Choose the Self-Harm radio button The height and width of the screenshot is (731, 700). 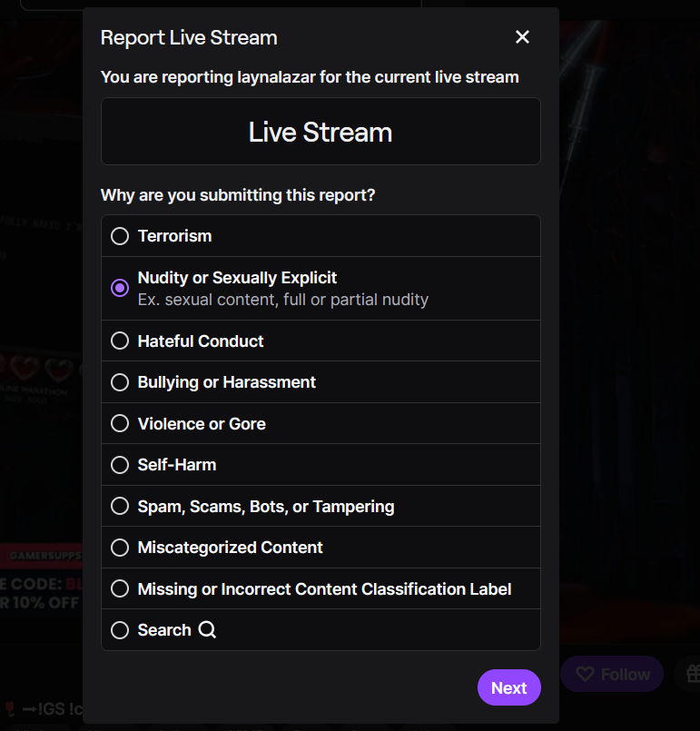click(120, 465)
